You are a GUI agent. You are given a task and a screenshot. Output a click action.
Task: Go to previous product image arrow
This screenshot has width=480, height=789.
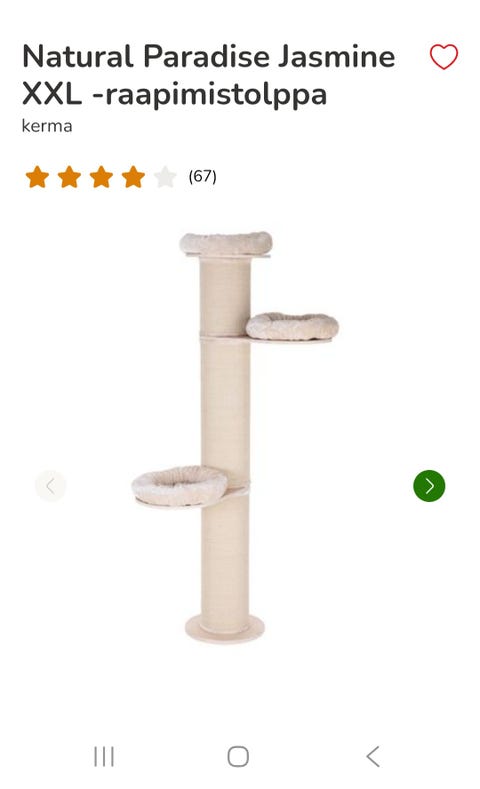pyautogui.click(x=50, y=486)
